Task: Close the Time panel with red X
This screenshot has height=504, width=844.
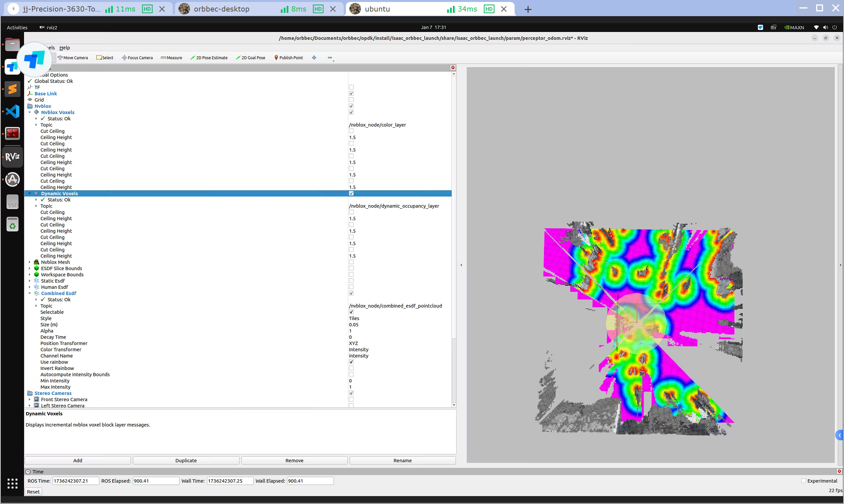Action: (x=839, y=471)
